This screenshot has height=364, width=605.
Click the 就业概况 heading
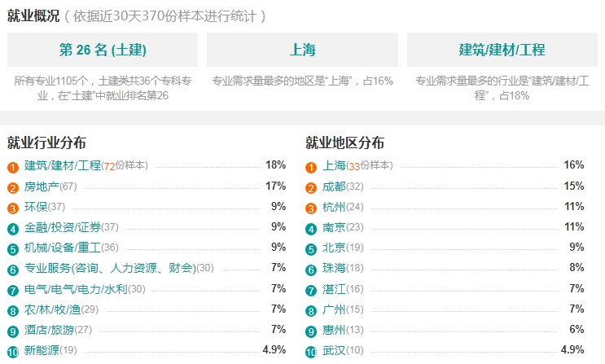tap(33, 15)
